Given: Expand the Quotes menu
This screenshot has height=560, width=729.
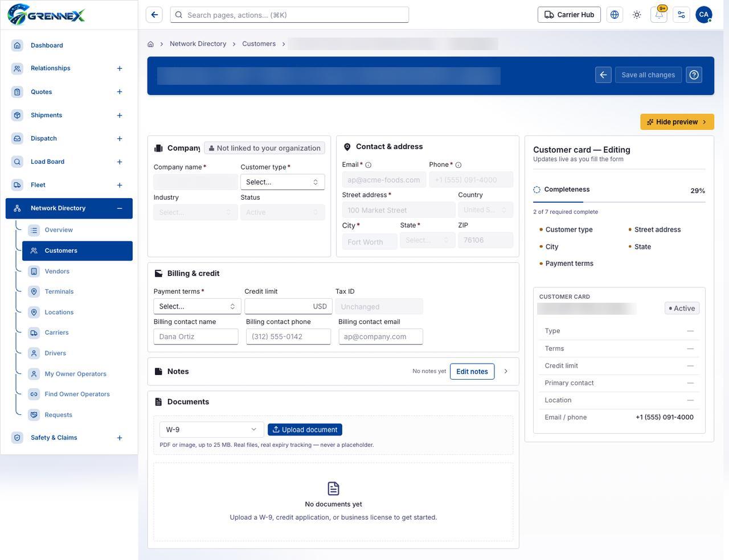Looking at the screenshot, I should 120,92.
